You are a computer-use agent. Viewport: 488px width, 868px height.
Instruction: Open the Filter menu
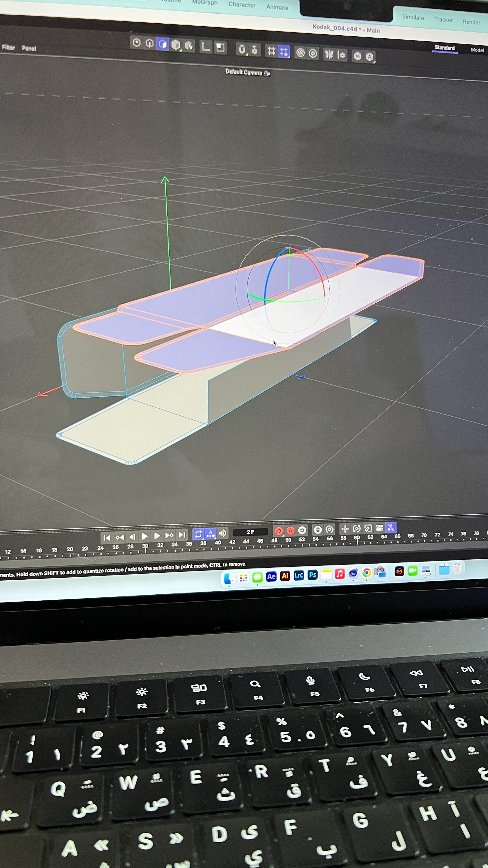(x=8, y=48)
